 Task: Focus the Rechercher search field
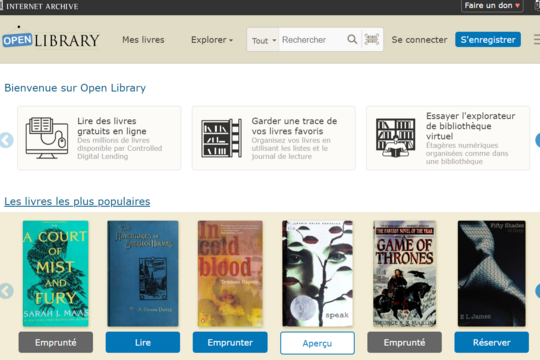pyautogui.click(x=312, y=40)
